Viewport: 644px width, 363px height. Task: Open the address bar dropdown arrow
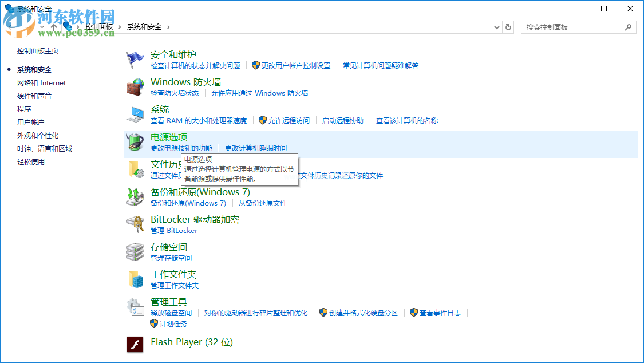496,27
